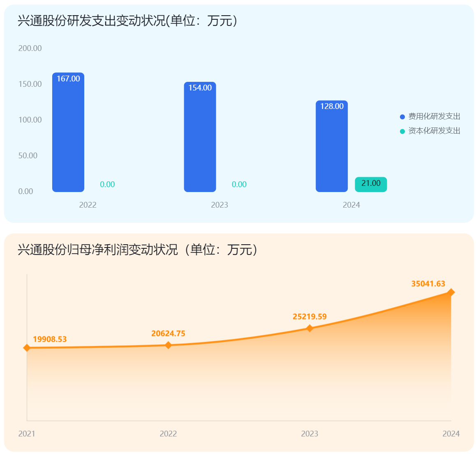Click the 2022 diamond marker on the profit line

(168, 345)
